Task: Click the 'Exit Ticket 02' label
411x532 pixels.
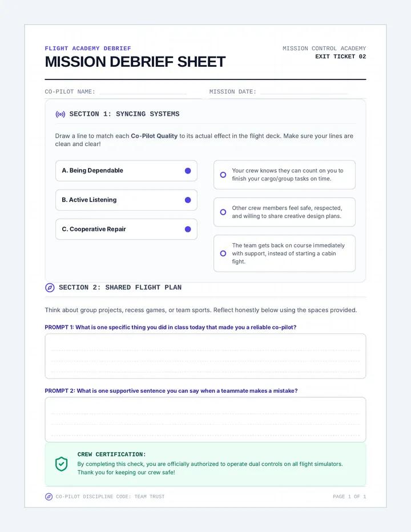Action: click(x=340, y=57)
